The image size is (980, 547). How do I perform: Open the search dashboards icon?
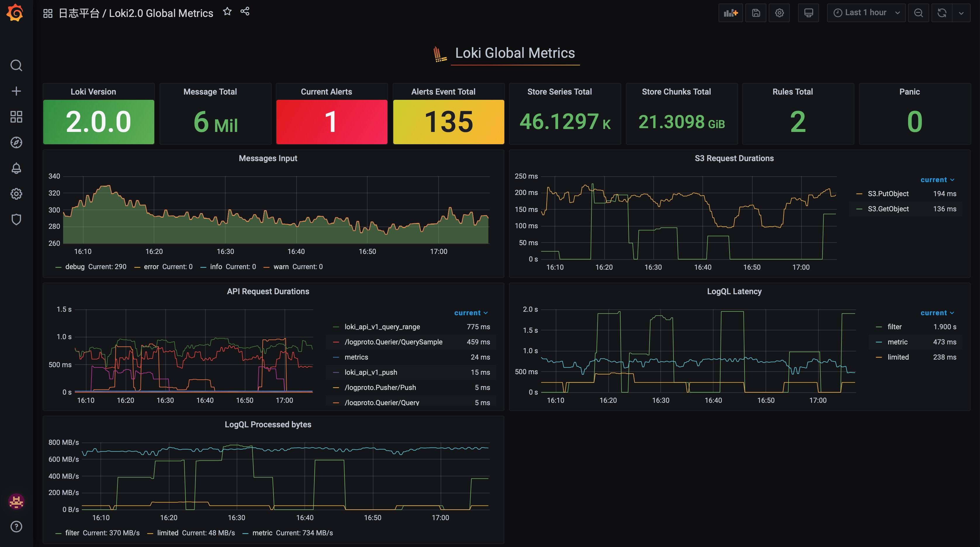click(x=16, y=65)
